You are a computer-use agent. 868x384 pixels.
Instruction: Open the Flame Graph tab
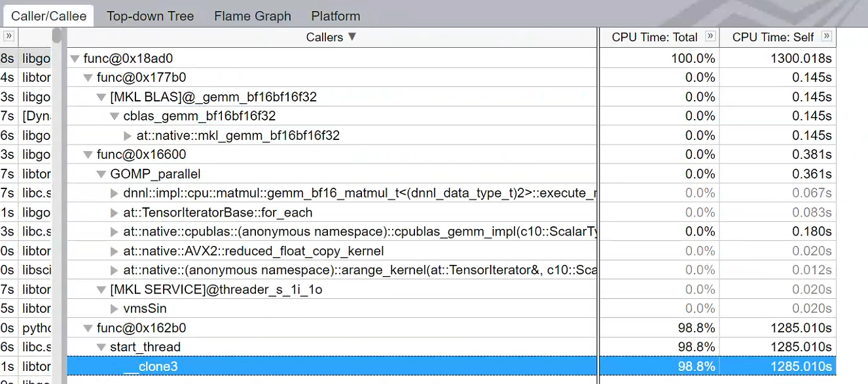pos(252,16)
